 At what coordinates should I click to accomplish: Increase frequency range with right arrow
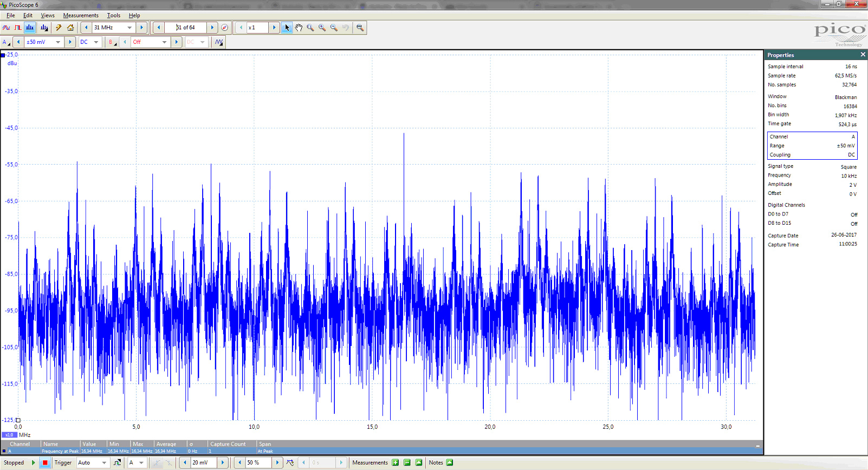pos(142,28)
